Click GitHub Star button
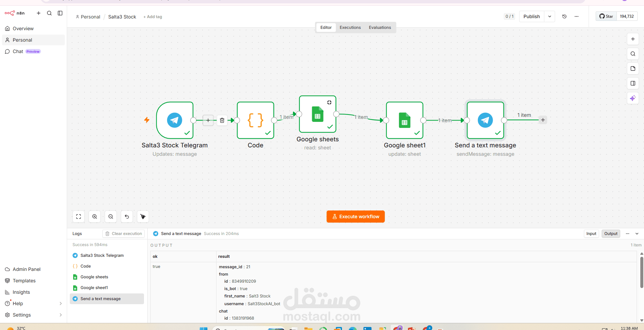 click(x=606, y=16)
